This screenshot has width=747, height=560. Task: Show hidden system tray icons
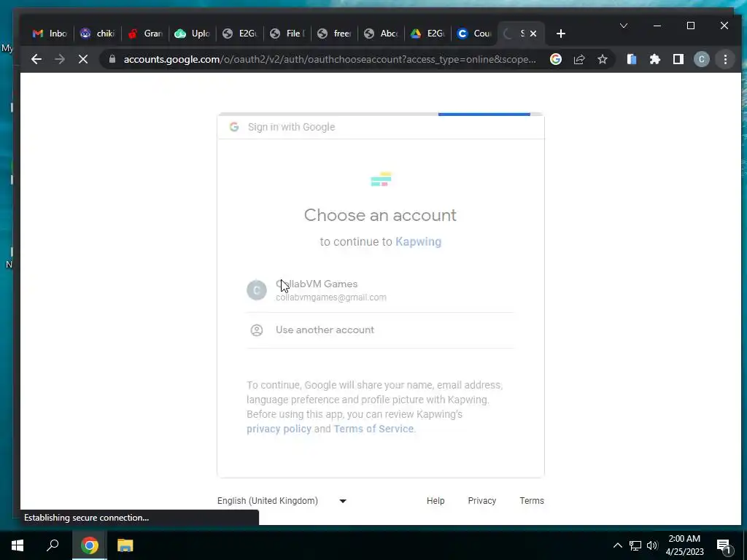pyautogui.click(x=617, y=545)
